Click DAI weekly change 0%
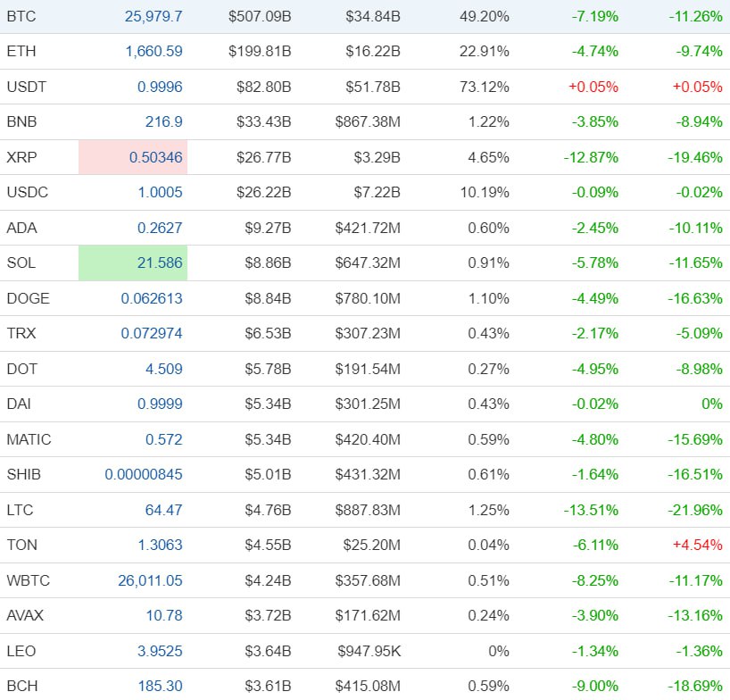 712,404
